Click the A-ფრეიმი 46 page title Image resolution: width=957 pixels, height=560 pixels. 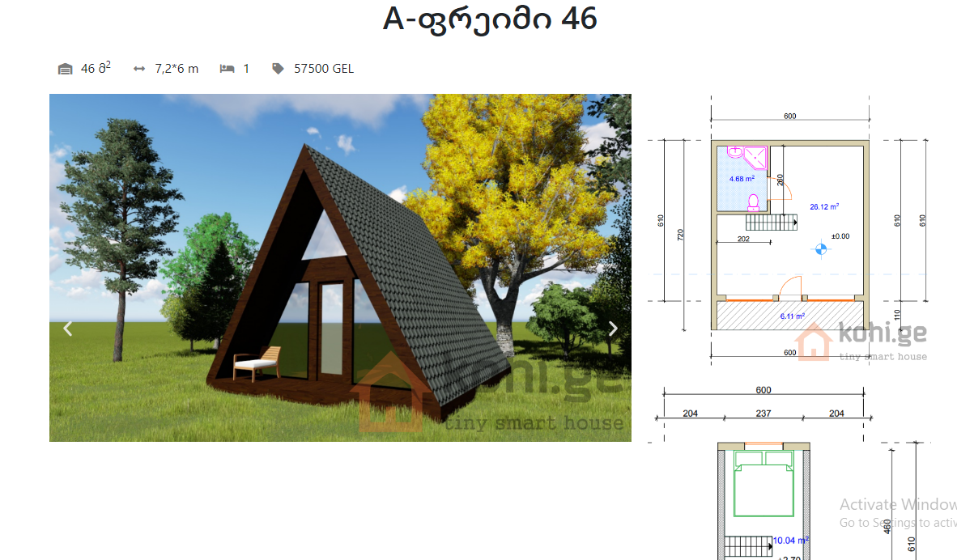(x=490, y=19)
